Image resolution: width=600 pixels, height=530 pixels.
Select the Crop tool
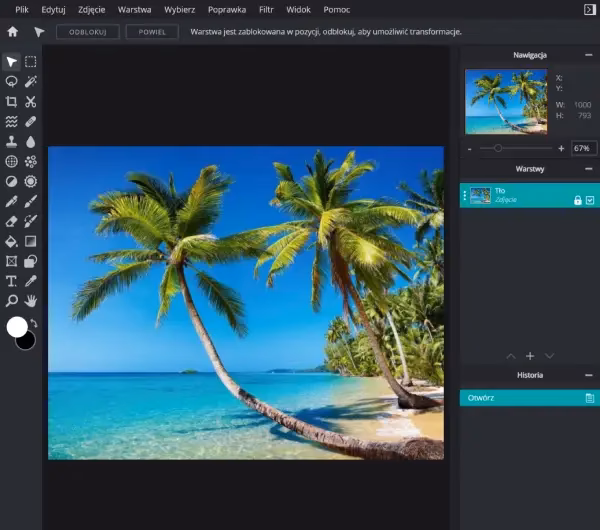point(12,101)
